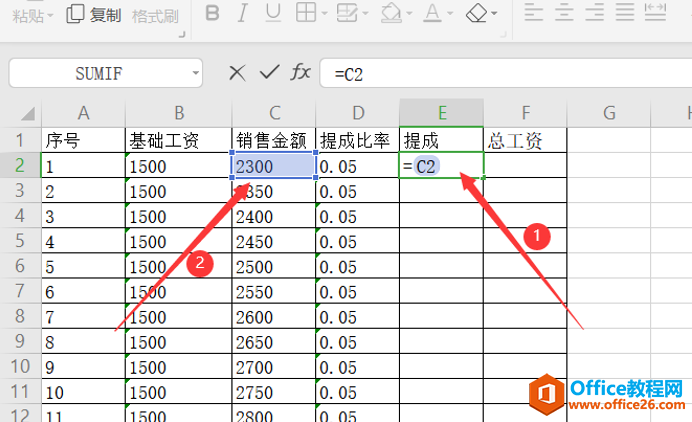Click the eraser clear icon
The image size is (692, 422).
(477, 12)
